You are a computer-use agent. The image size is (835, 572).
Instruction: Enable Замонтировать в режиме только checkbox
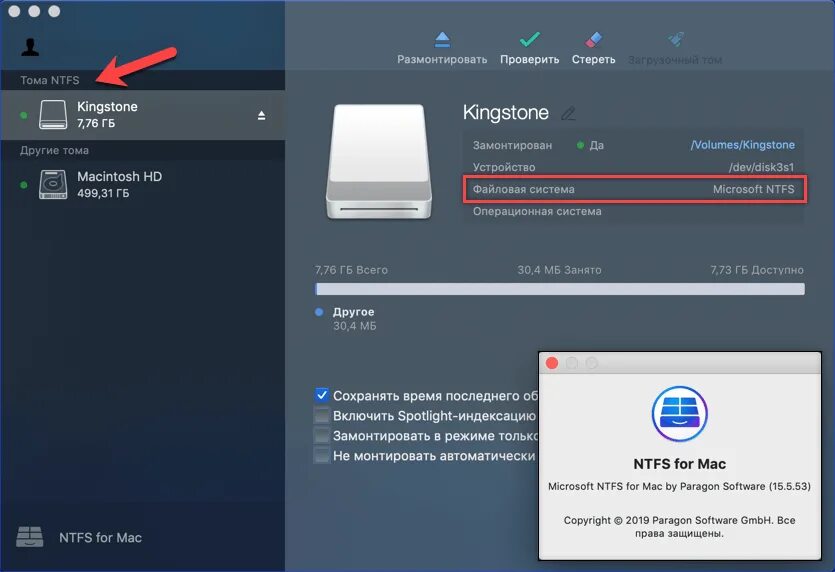click(x=322, y=436)
